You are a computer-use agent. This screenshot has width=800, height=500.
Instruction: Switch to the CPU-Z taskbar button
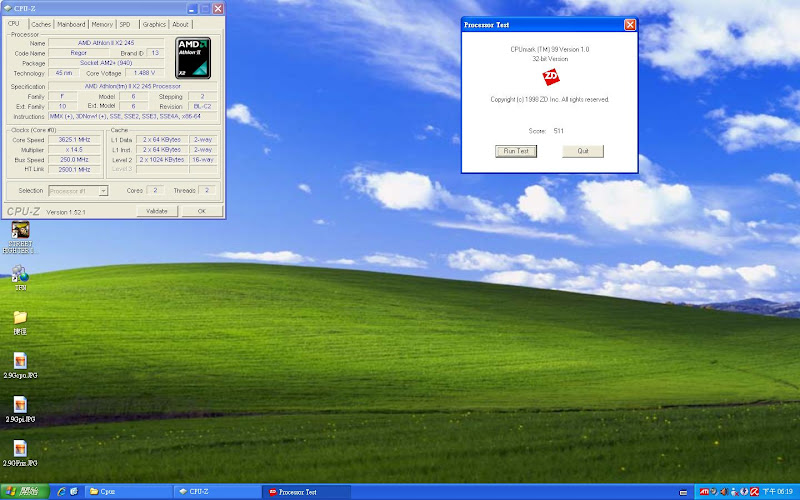(217, 491)
